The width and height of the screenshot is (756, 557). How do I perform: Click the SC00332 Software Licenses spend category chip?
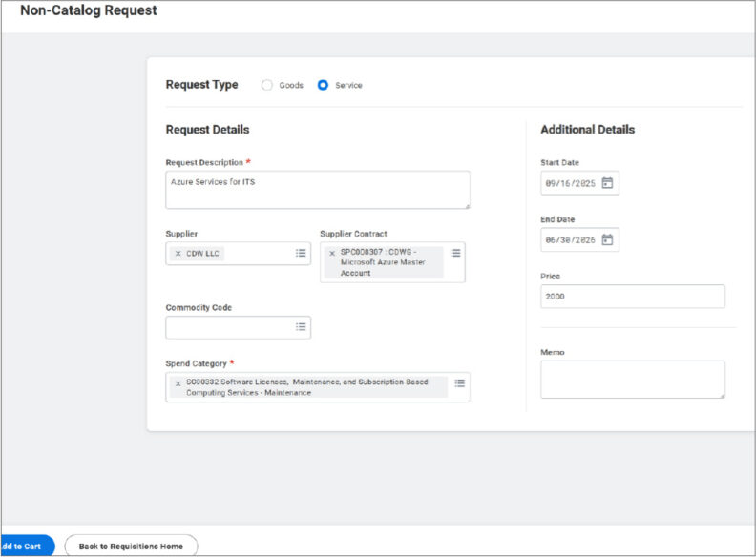pyautogui.click(x=308, y=387)
